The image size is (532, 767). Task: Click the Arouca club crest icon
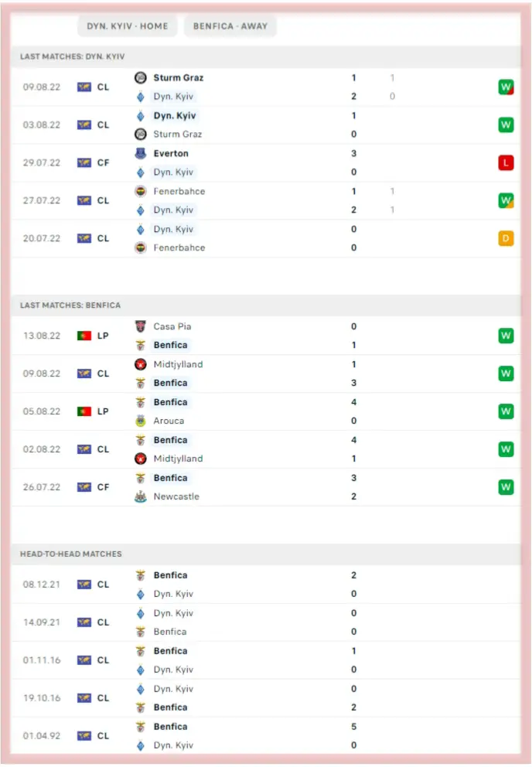(141, 421)
